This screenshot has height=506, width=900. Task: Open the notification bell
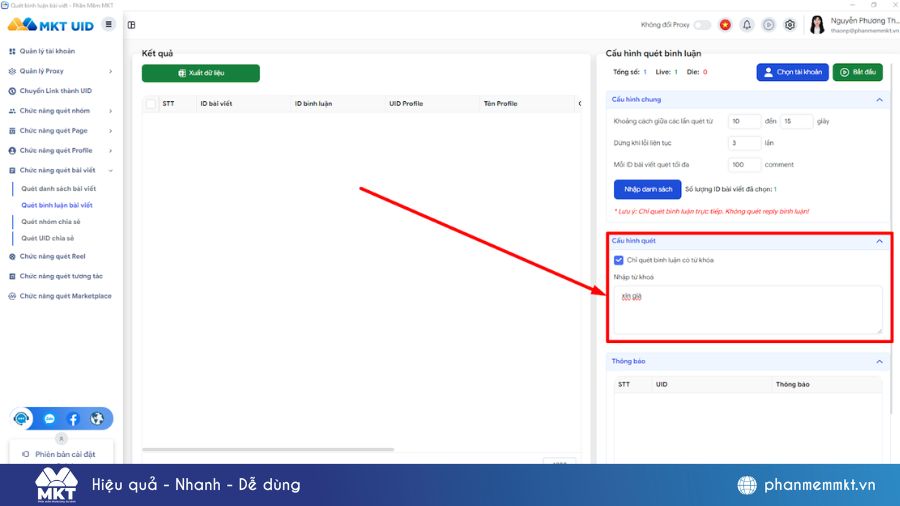746,25
